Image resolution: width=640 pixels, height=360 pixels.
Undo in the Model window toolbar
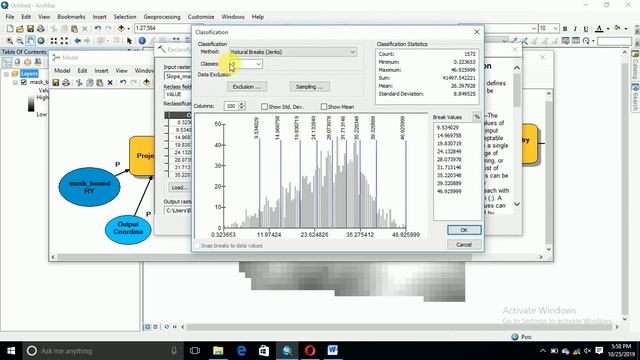(x=123, y=83)
